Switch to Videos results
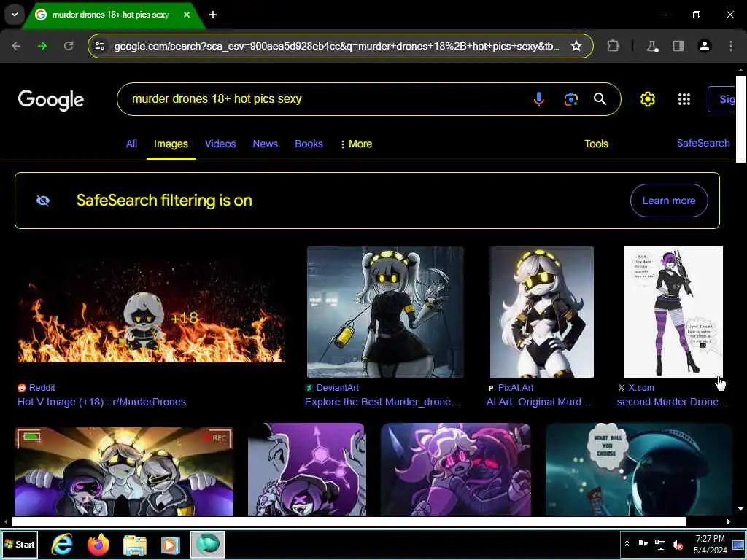 (x=220, y=144)
